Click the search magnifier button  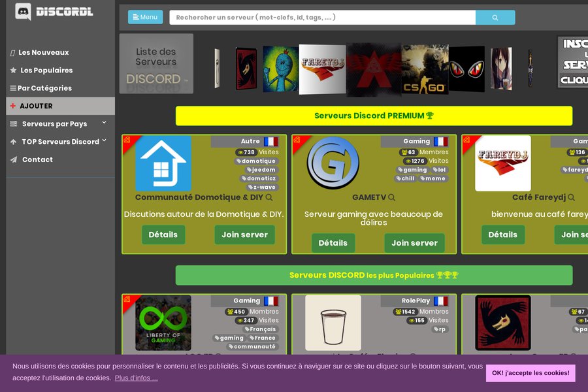pos(495,17)
